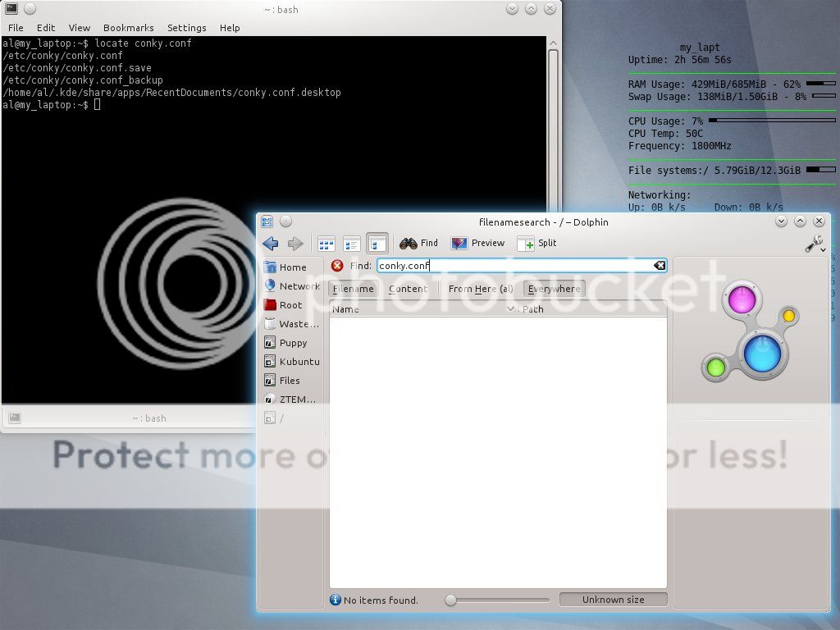Select the Content search option

point(409,289)
